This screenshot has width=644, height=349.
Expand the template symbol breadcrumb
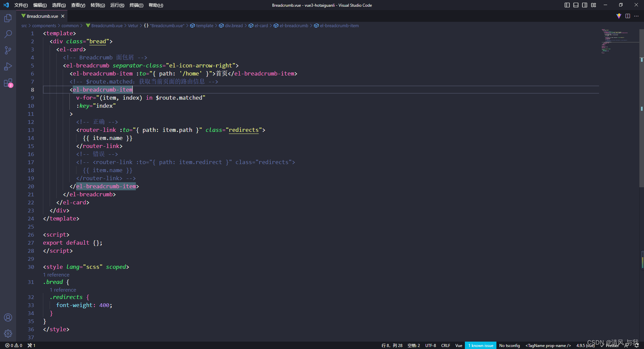[202, 26]
